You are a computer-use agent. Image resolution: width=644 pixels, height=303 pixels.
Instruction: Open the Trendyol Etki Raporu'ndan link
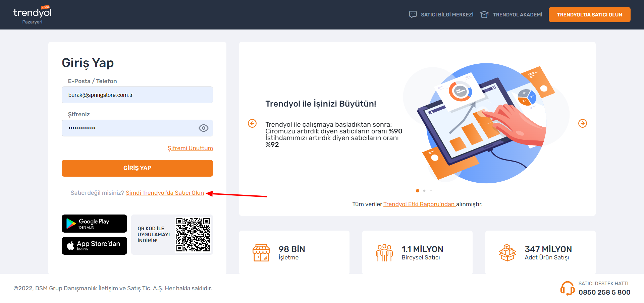pos(419,204)
